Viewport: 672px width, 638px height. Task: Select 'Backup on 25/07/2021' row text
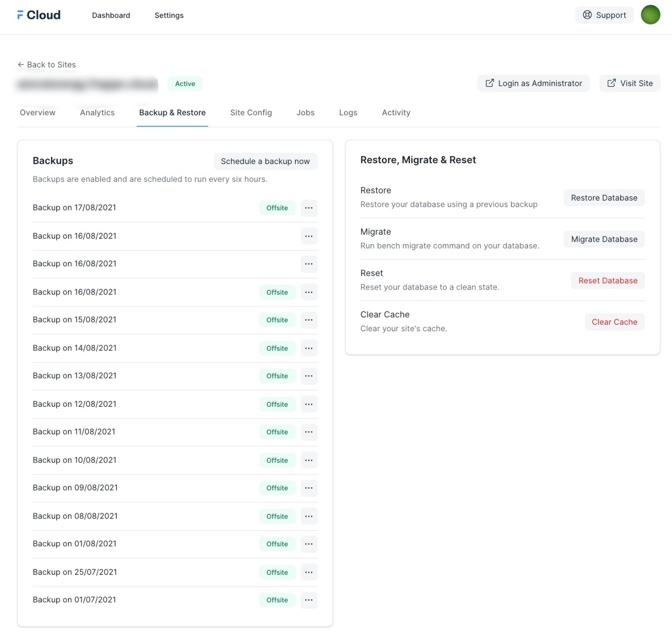(x=75, y=572)
